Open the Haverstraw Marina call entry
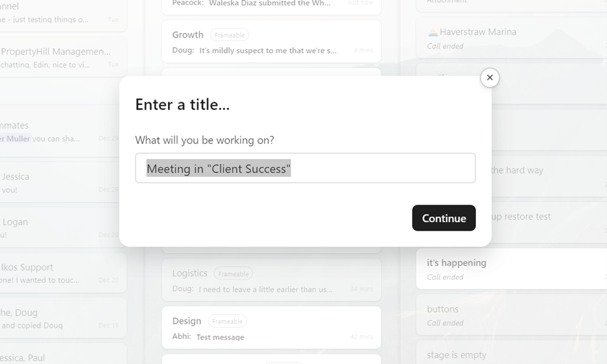This screenshot has width=607, height=364. coord(512,38)
